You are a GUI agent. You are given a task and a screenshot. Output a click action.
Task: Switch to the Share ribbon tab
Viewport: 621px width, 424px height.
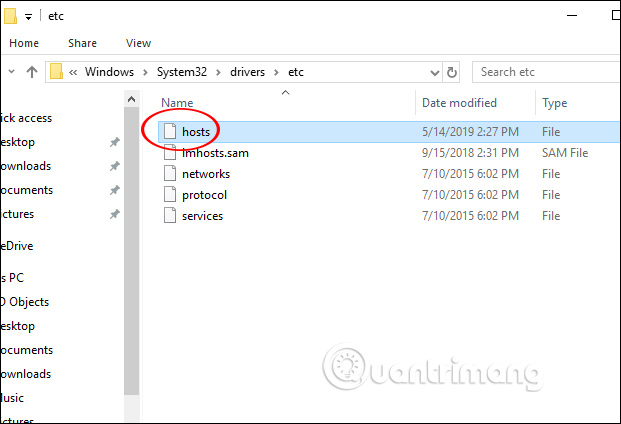82,43
